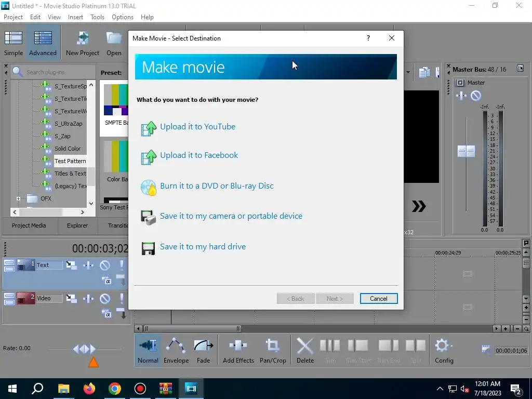Viewport: 532px width, 399px height.
Task: Solo the Text track
Action: [122, 265]
